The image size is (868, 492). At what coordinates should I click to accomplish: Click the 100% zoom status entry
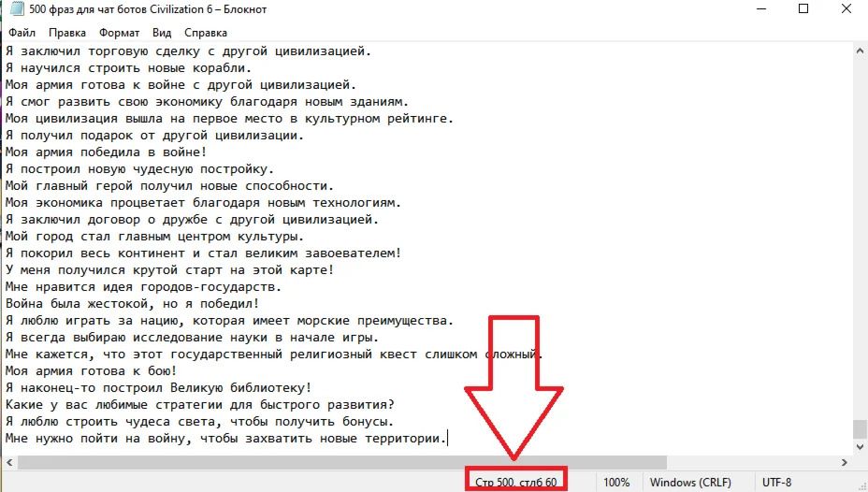[x=616, y=482]
